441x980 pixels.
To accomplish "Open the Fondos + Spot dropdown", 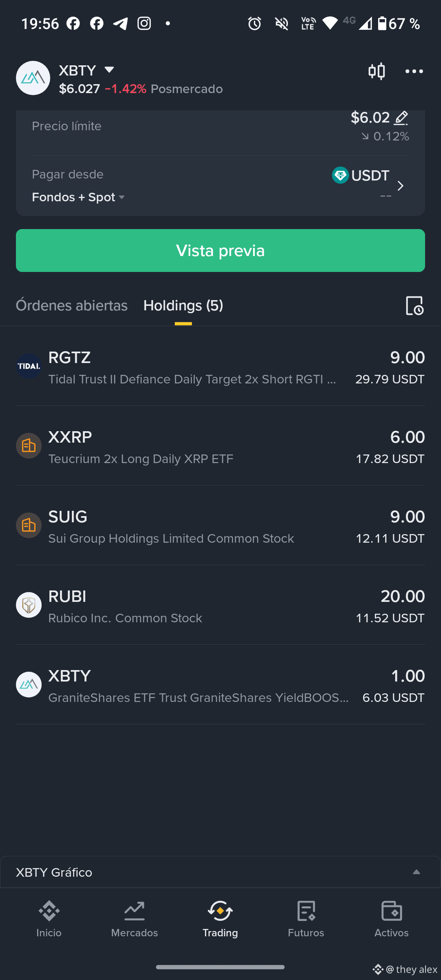I will pos(78,197).
